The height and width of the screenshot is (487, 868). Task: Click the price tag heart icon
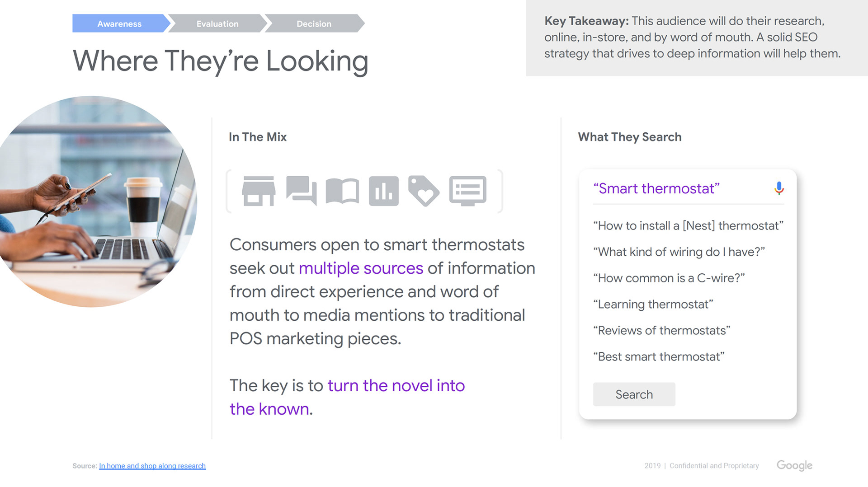click(x=424, y=191)
